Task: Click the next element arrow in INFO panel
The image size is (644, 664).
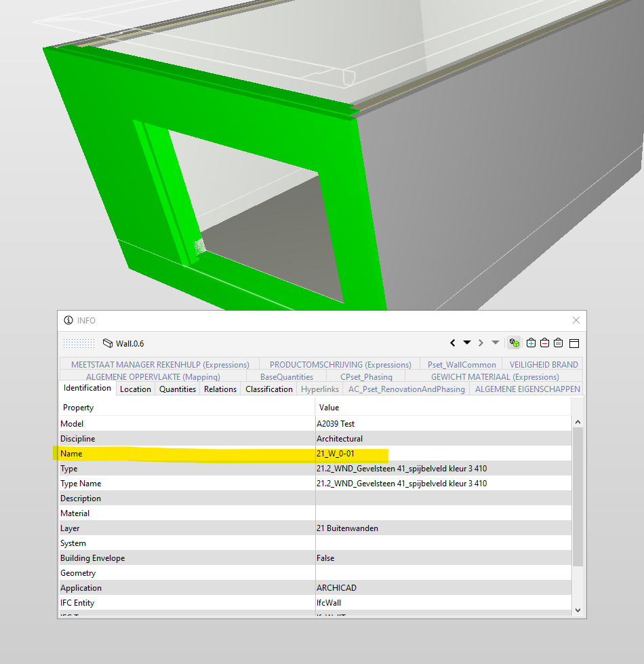Action: 481,343
